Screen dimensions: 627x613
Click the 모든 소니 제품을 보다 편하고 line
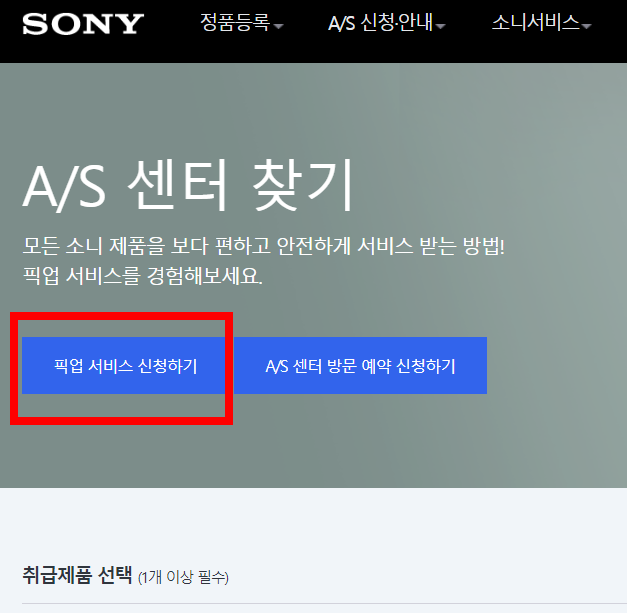(264, 246)
